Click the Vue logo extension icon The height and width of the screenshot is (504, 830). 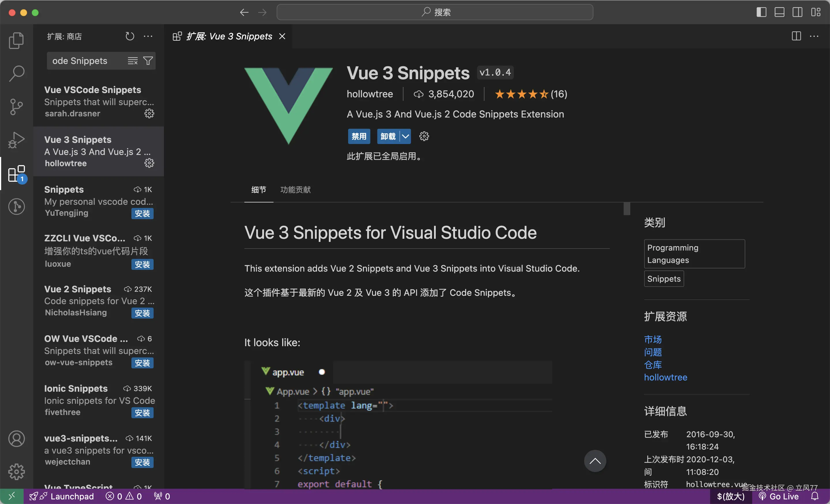click(288, 106)
